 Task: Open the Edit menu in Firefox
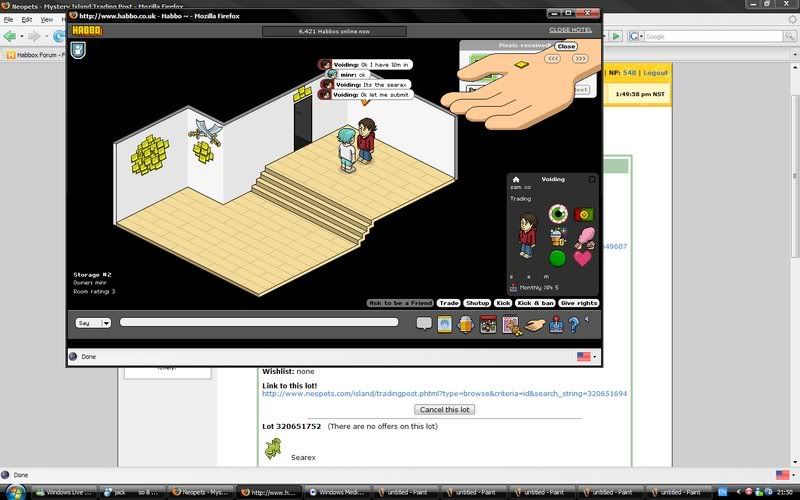tap(26, 19)
